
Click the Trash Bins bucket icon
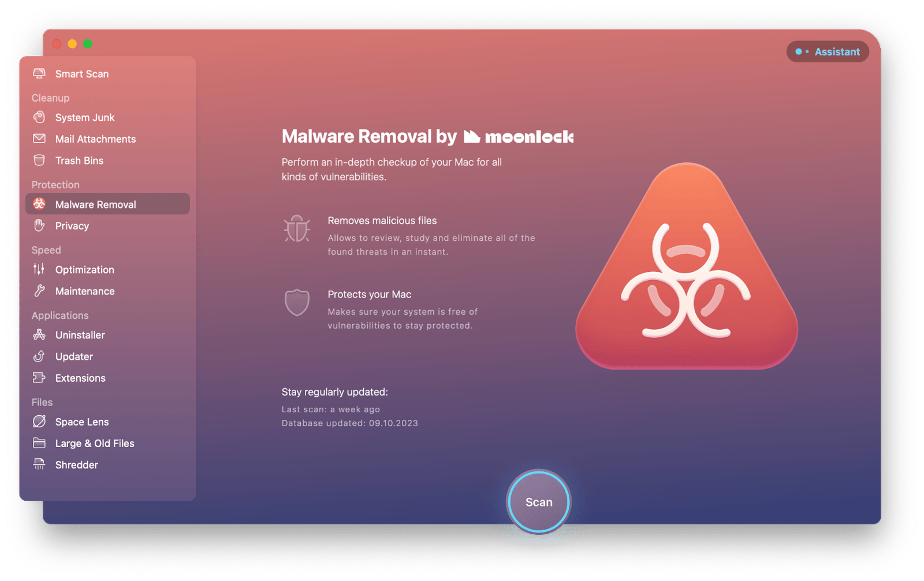pos(39,160)
